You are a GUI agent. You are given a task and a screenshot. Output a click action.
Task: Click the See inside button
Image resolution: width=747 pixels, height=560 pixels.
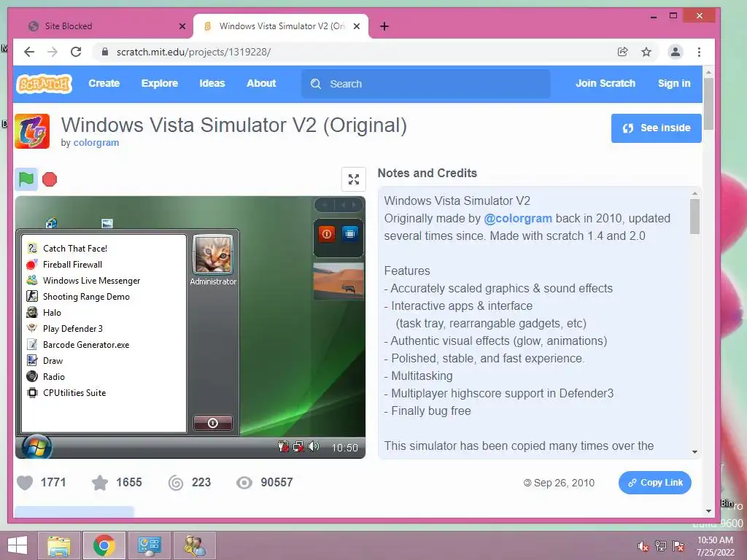pyautogui.click(x=657, y=128)
